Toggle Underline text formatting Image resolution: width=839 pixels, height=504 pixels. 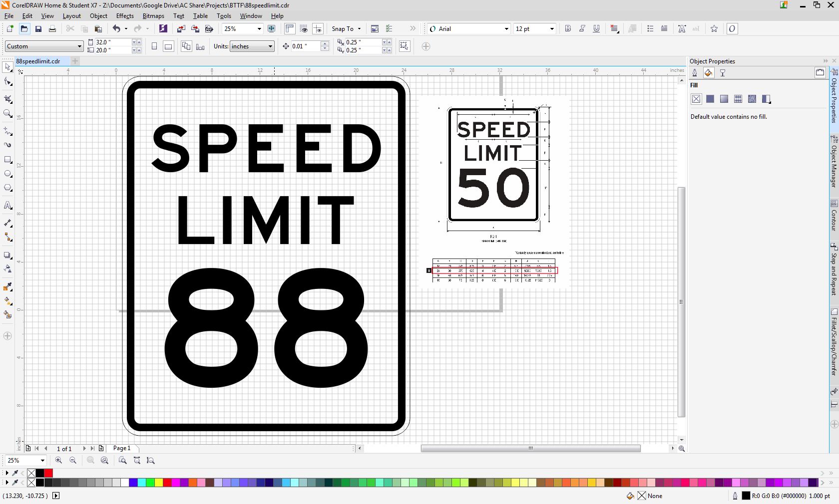[596, 29]
